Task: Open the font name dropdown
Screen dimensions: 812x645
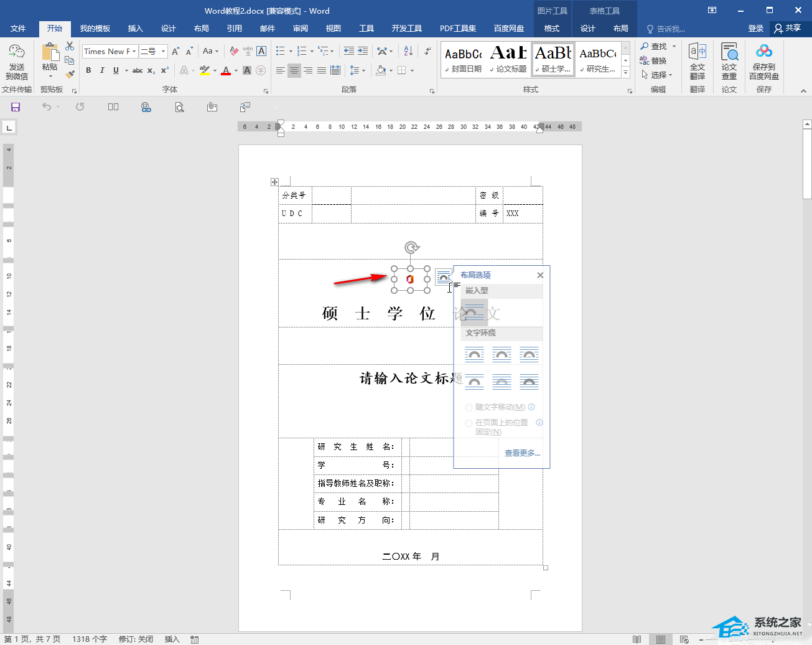Action: point(134,52)
